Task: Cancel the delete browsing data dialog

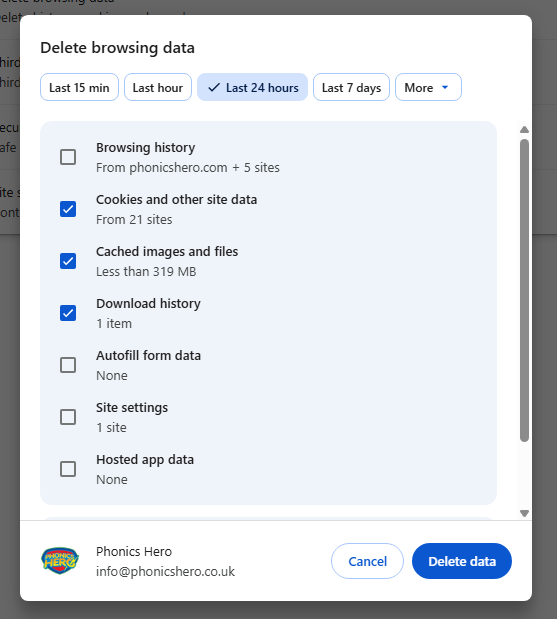Action: tap(368, 561)
